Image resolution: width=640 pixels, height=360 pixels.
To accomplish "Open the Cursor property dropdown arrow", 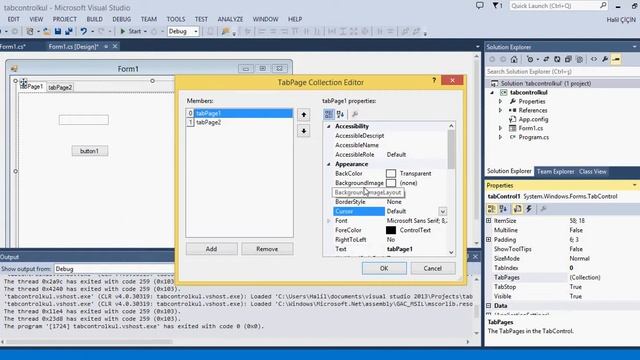I will 442,211.
